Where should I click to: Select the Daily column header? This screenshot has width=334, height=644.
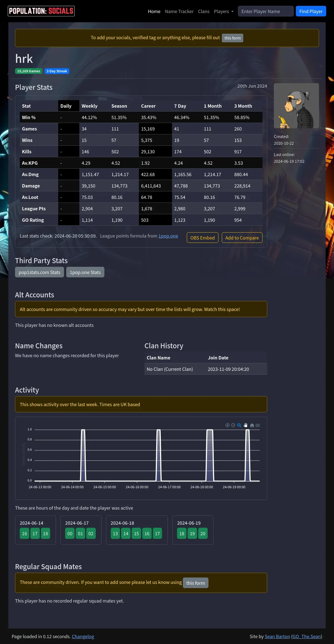pos(66,106)
